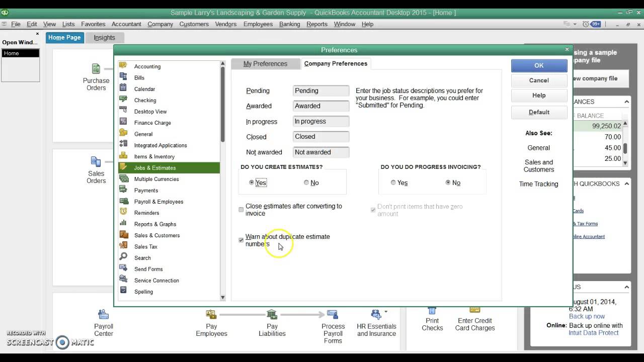Screen dimensions: 644x362
Task: Click the Payments preferences icon
Action: [123, 190]
